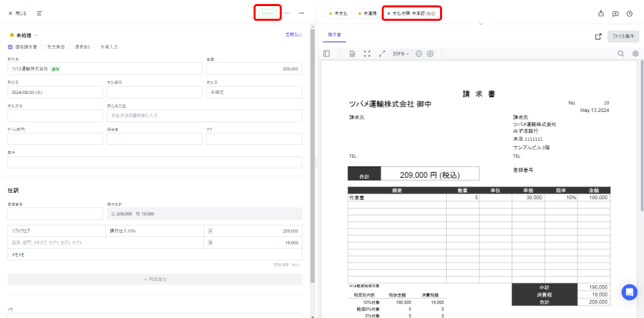Uncheck the 適格請求書 checkbox
Viewport: 644px width, 318px height.
coord(10,47)
